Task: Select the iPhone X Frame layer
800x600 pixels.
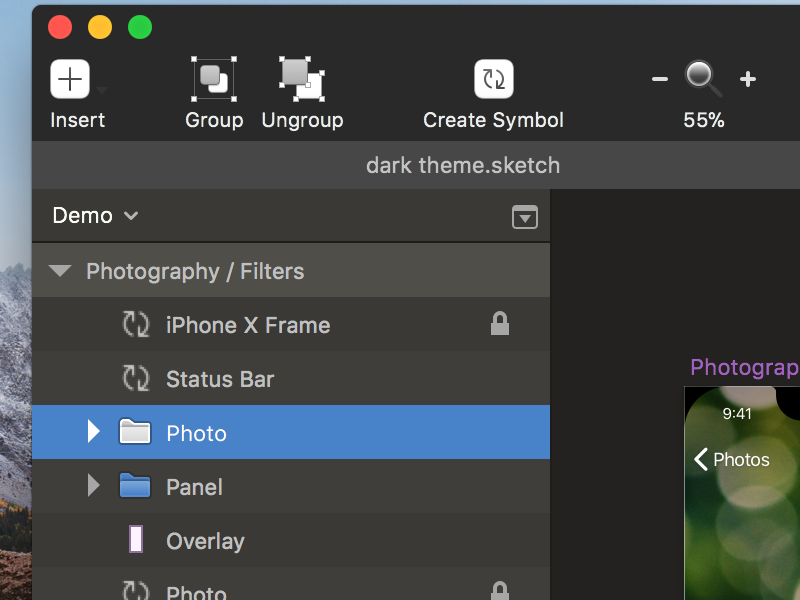Action: click(x=247, y=325)
